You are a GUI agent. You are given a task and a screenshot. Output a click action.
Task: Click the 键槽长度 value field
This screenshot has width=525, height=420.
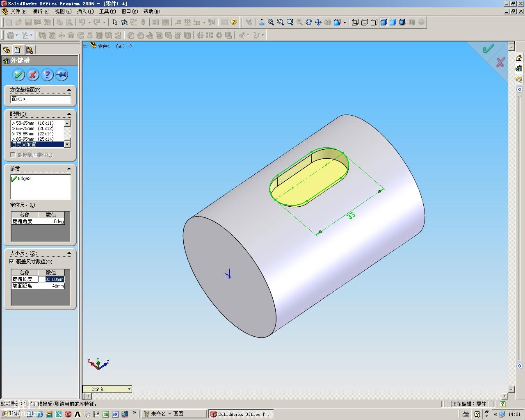pos(51,279)
